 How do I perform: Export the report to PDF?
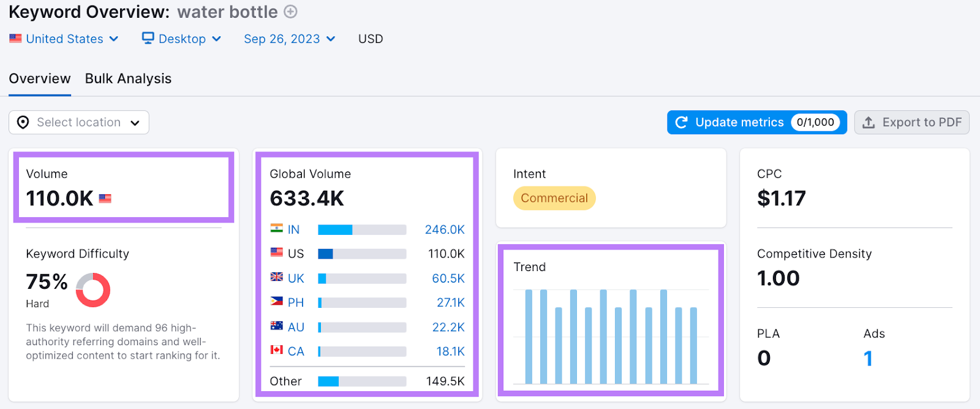pos(911,123)
